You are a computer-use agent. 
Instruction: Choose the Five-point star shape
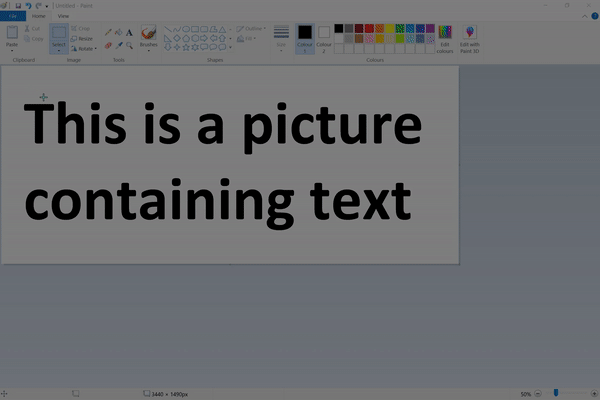click(x=186, y=47)
